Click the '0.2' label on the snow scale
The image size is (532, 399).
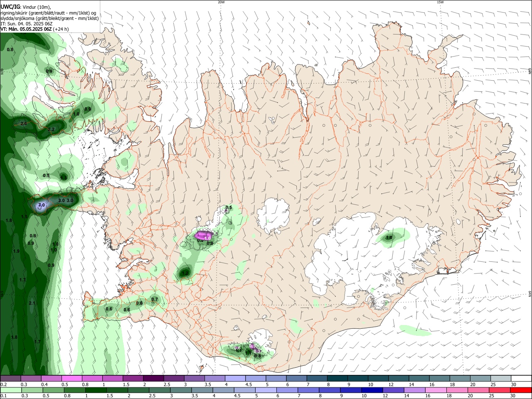[3, 384]
